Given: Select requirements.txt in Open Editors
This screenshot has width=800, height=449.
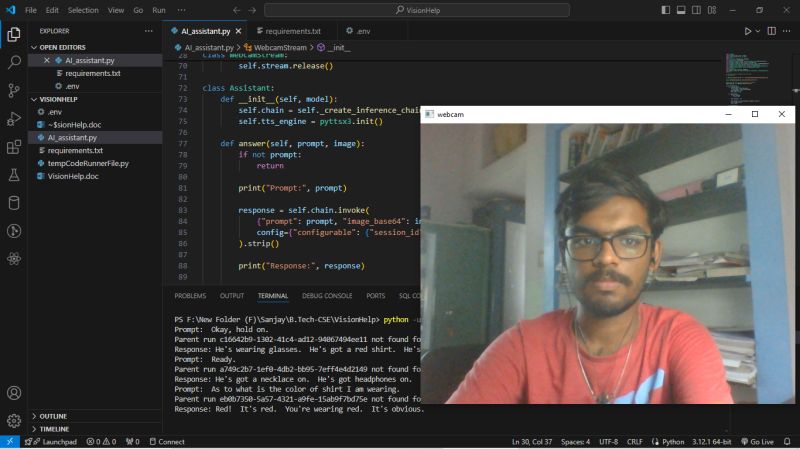Looking at the screenshot, I should coord(95,73).
